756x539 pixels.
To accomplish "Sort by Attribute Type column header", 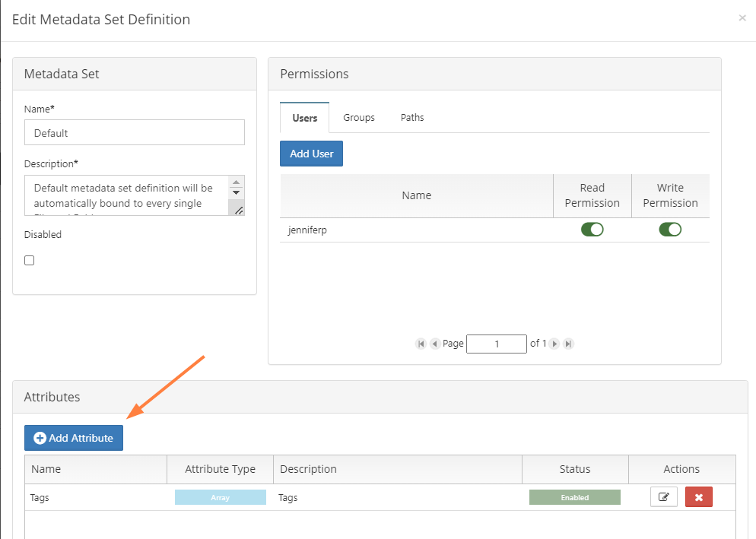I will coord(220,469).
